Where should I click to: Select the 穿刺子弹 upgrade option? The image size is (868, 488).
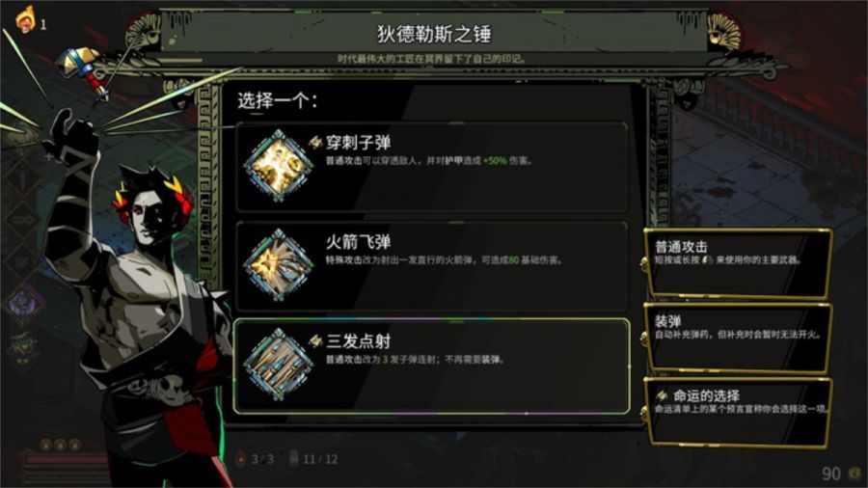tap(432, 167)
